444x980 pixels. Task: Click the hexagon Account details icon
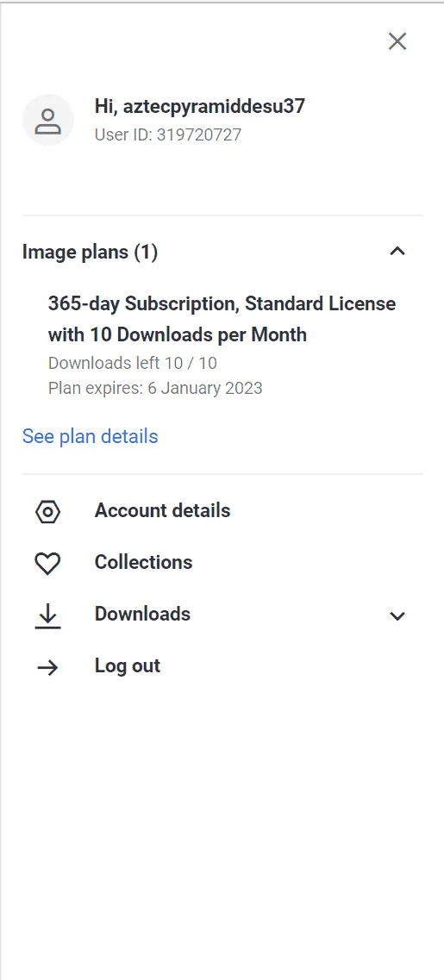tap(48, 512)
